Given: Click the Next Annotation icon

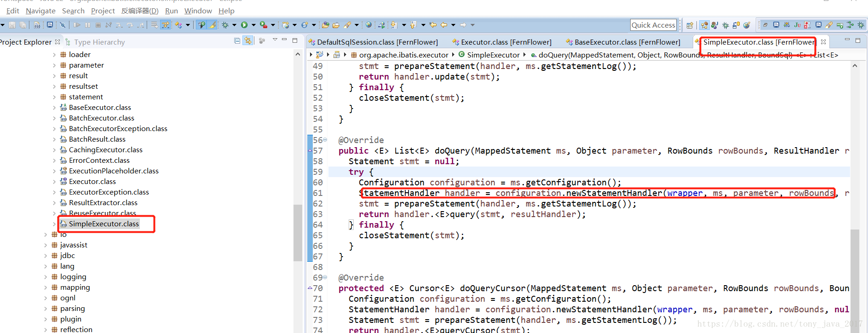Looking at the screenshot, I should point(394,25).
